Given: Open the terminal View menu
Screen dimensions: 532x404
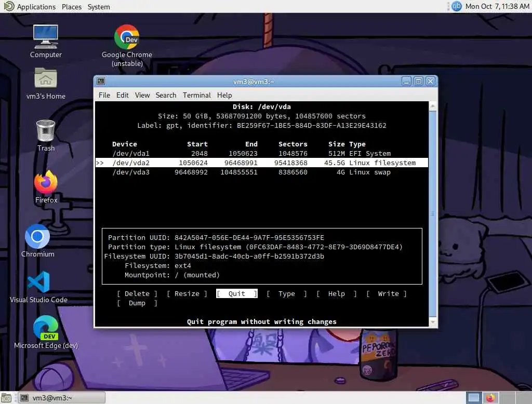Looking at the screenshot, I should (142, 95).
